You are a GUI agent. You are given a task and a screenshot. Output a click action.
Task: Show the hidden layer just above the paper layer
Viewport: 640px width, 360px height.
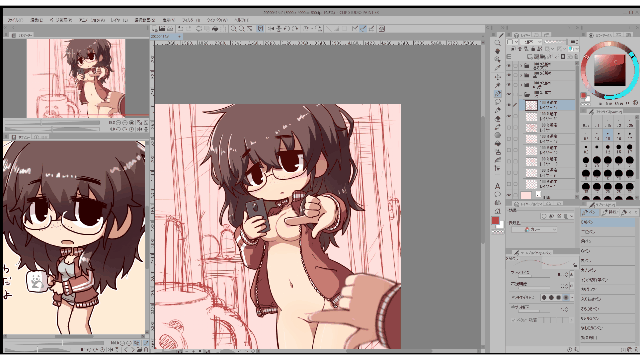point(509,184)
